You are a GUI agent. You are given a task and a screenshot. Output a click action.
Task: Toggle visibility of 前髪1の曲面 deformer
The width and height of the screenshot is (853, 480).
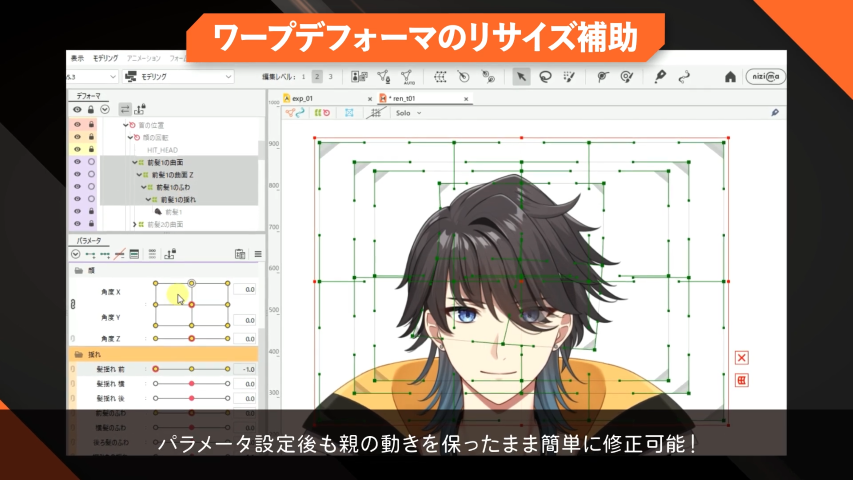tap(77, 162)
